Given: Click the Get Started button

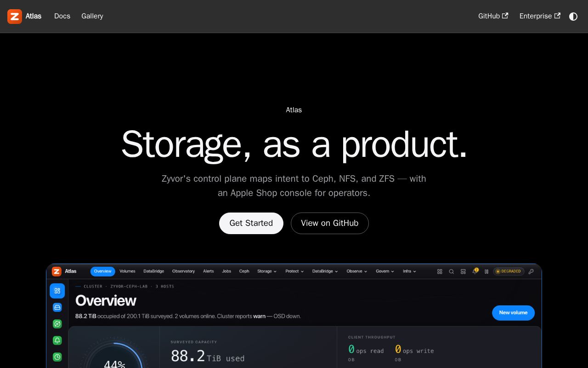Looking at the screenshot, I should [251, 223].
